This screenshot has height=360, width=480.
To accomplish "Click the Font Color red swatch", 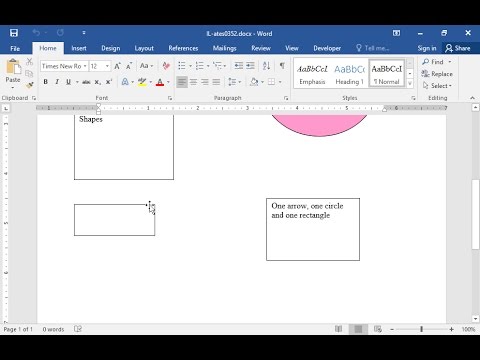I will tap(160, 82).
